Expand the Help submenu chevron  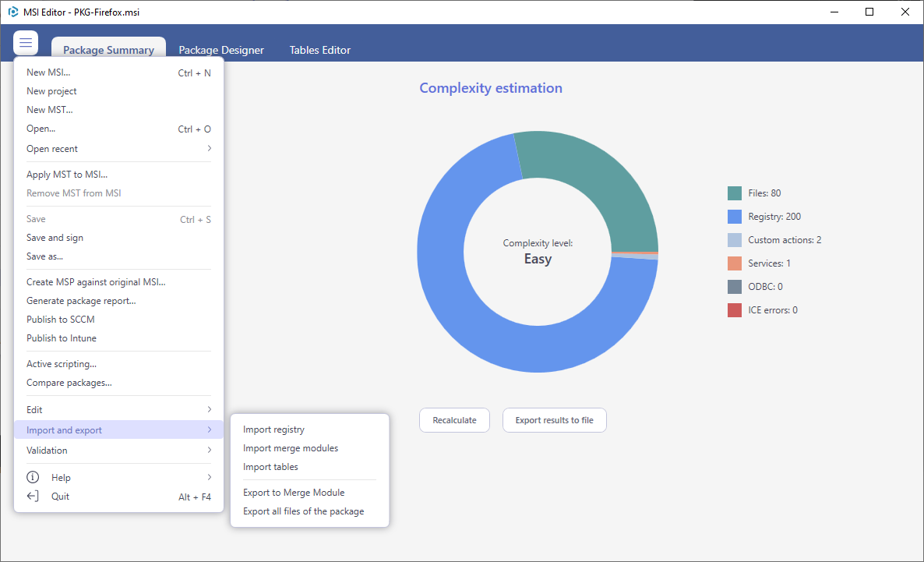210,477
